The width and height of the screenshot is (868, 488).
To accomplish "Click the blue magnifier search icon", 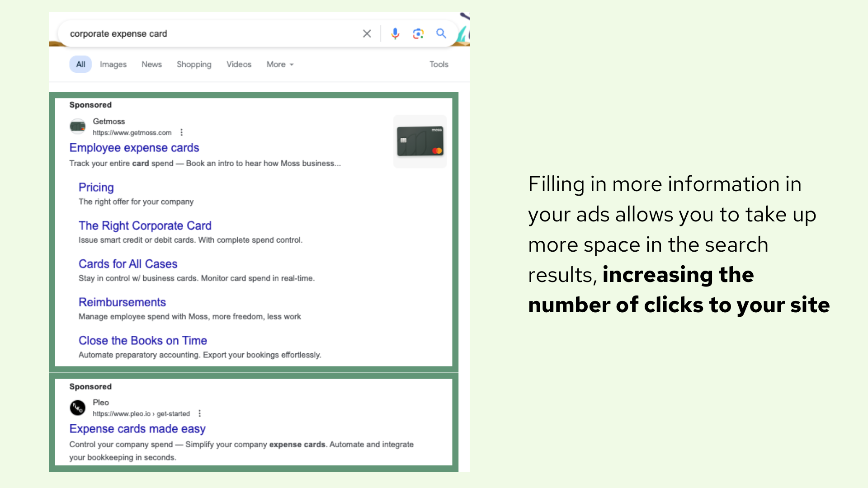I will point(441,33).
